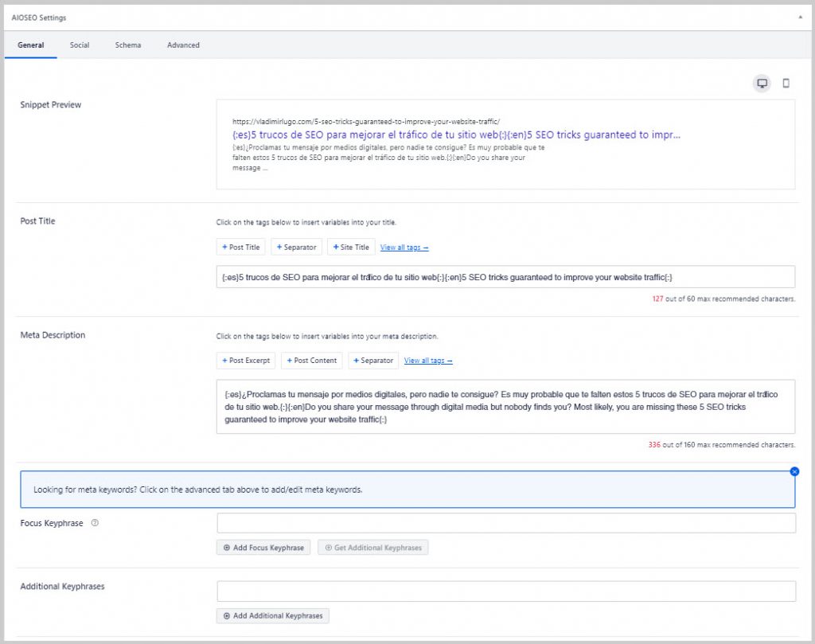Viewport: 815px width, 644px height.
Task: Switch to the Social tab
Action: pyautogui.click(x=80, y=45)
